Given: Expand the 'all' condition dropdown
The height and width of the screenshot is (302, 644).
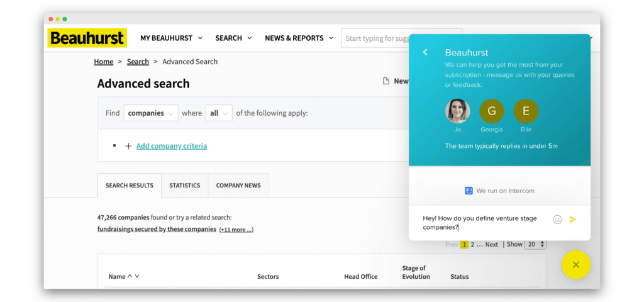Looking at the screenshot, I should coord(219,113).
